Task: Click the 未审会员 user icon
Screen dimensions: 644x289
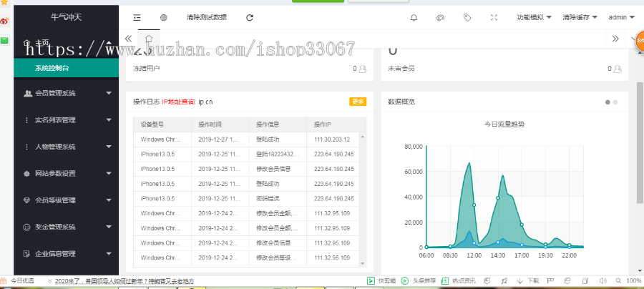Action: pyautogui.click(x=618, y=69)
